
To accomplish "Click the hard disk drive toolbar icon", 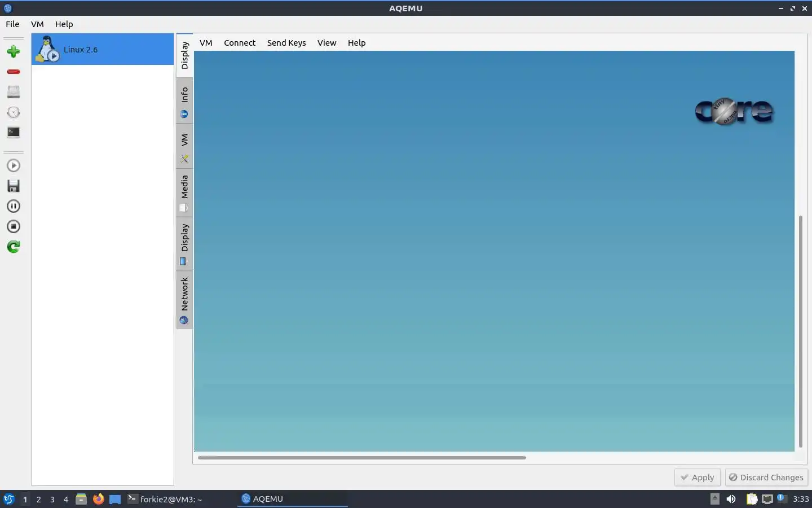I will [x=14, y=91].
